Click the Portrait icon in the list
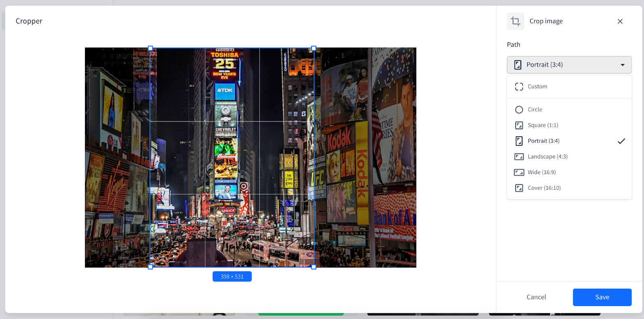 [519, 141]
